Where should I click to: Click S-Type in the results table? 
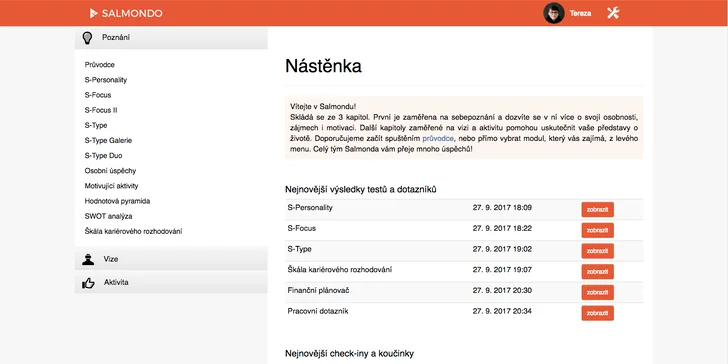click(299, 249)
